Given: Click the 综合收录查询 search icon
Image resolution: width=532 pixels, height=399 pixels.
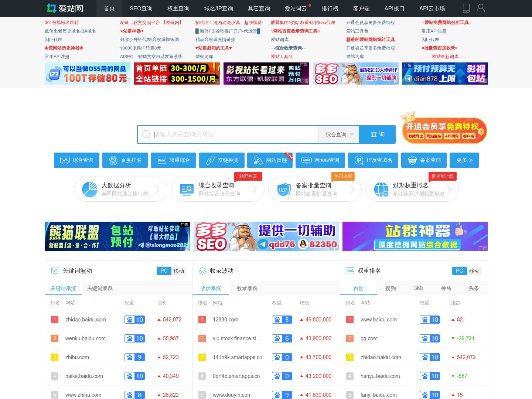Looking at the screenshot, I should 187,189.
